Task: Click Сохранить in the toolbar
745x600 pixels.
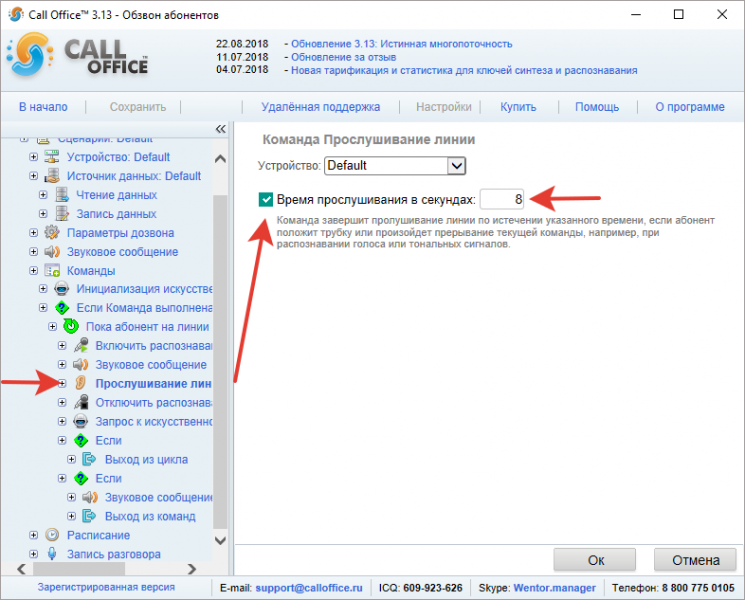Action: coord(138,107)
